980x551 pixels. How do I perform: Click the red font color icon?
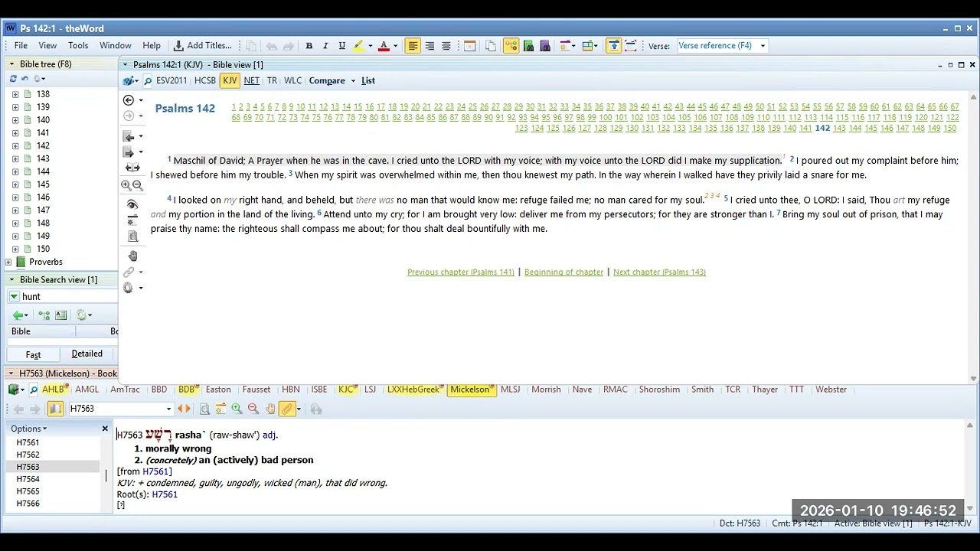click(384, 46)
